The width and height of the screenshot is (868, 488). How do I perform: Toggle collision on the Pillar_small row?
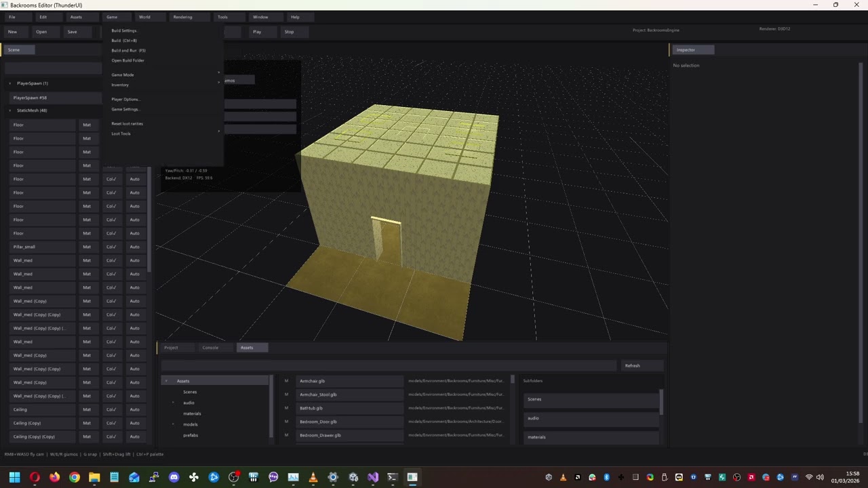[111, 247]
